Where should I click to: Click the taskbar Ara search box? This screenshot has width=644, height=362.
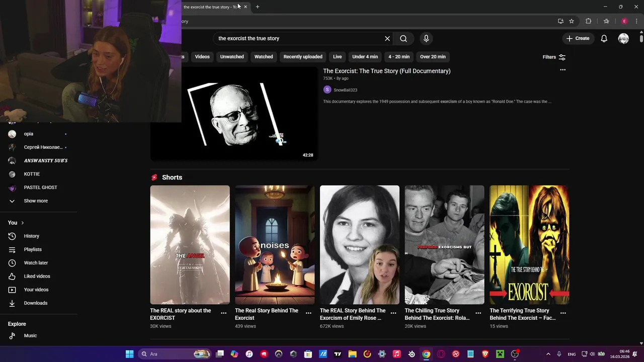pyautogui.click(x=174, y=354)
